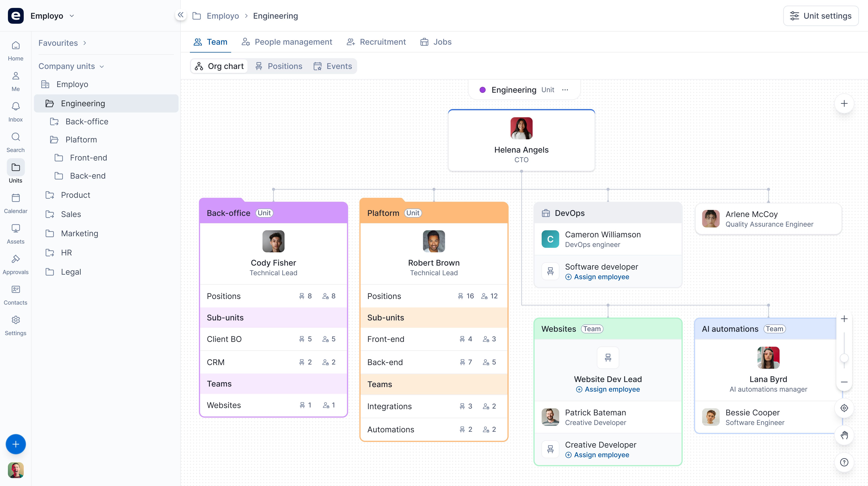This screenshot has width=868, height=486.
Task: Switch view to Events toggle
Action: (x=333, y=66)
